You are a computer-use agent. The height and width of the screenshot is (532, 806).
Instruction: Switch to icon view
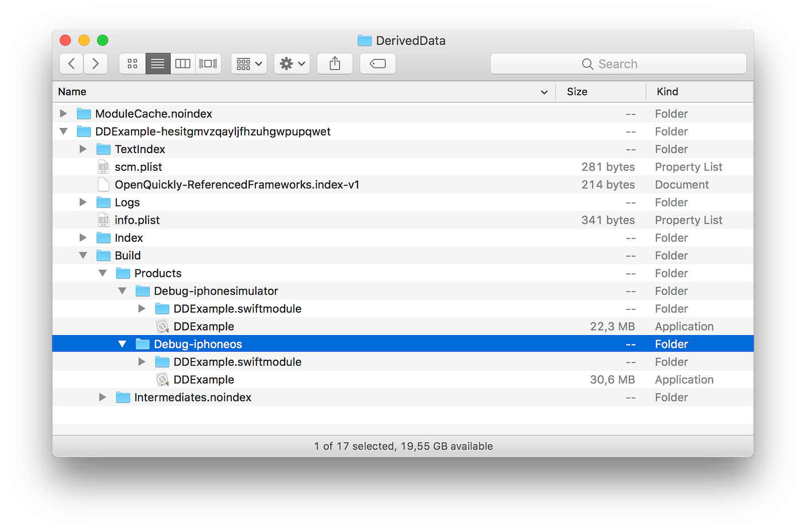(132, 63)
